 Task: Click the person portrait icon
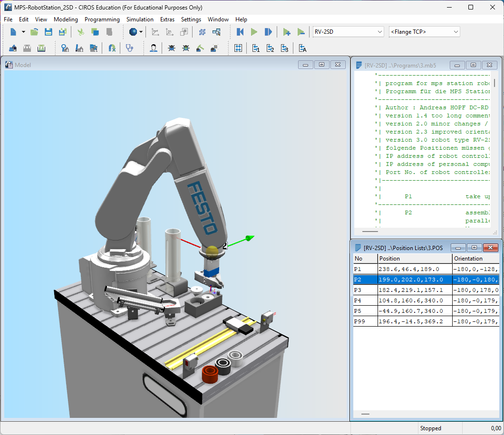[154, 48]
